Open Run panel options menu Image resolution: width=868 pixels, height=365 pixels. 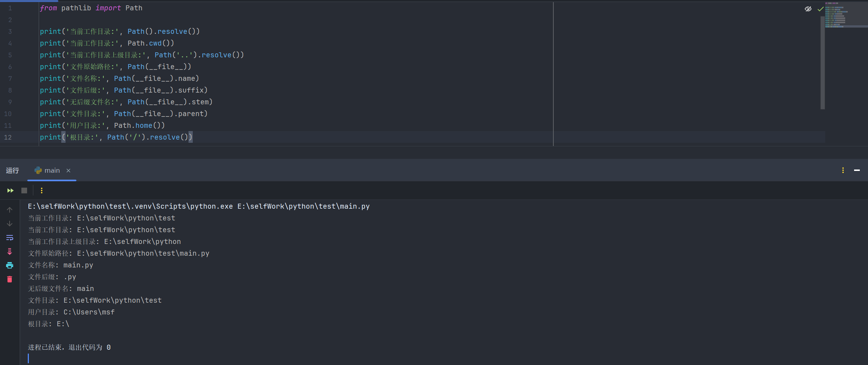pos(843,170)
